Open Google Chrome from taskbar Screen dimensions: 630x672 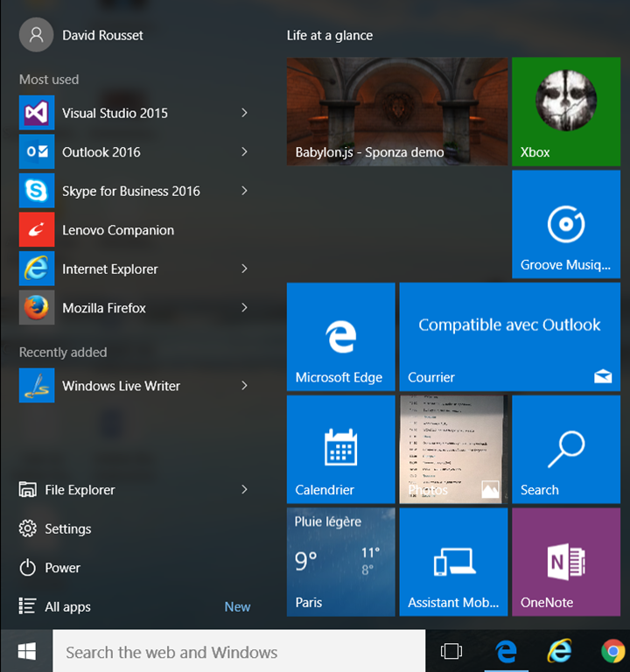tap(612, 651)
